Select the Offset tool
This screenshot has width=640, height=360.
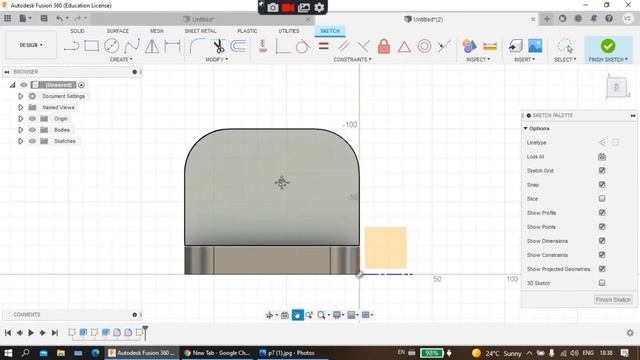238,46
